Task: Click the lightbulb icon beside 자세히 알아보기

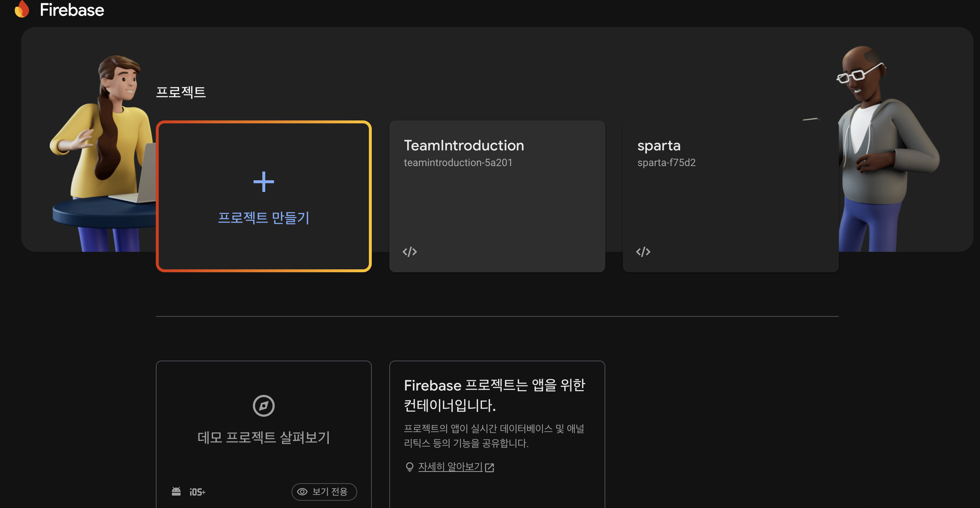Action: tap(409, 467)
